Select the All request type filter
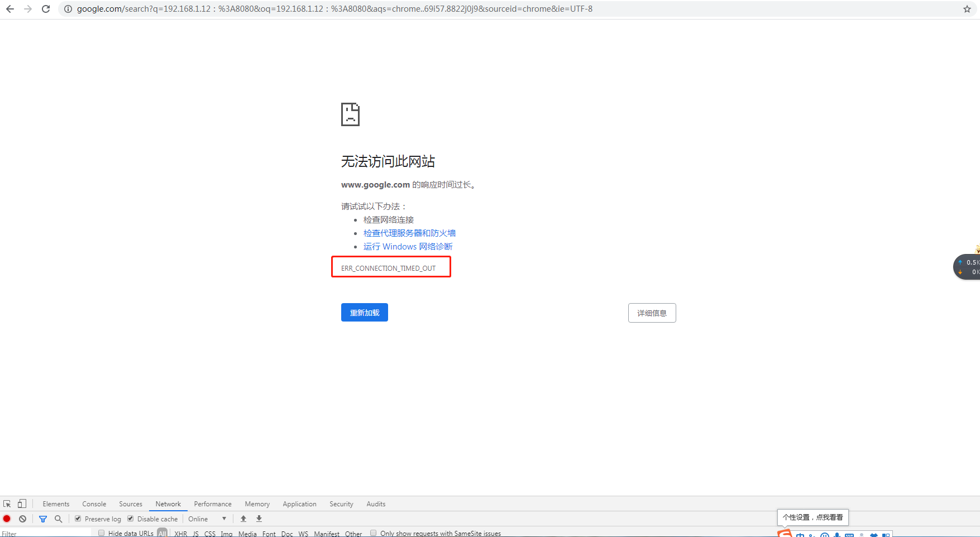 point(162,533)
